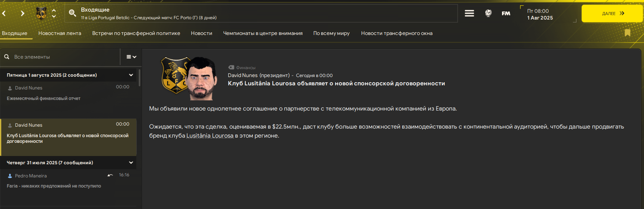Image resolution: width=644 pixels, height=209 pixels.
Task: Click the reply arrow on the Pedro Maneira message
Action: coord(110,175)
